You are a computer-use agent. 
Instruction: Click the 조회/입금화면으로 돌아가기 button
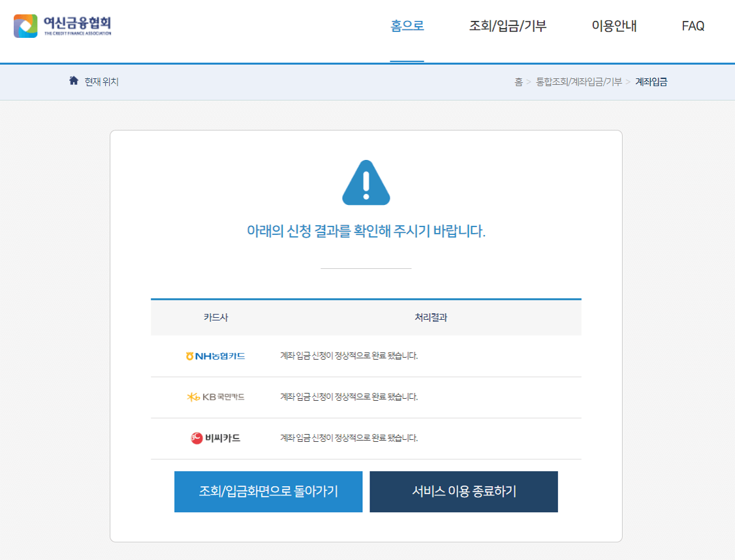pos(268,491)
